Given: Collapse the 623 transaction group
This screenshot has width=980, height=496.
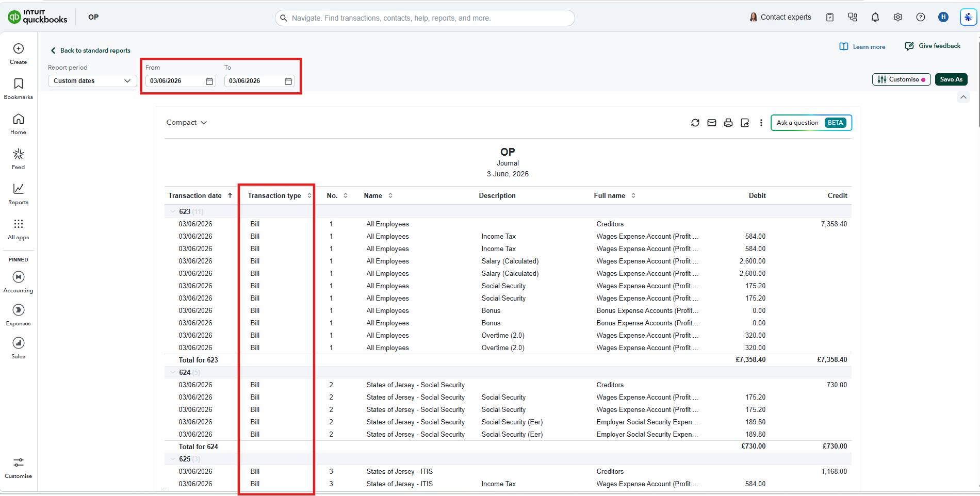Looking at the screenshot, I should (x=173, y=211).
